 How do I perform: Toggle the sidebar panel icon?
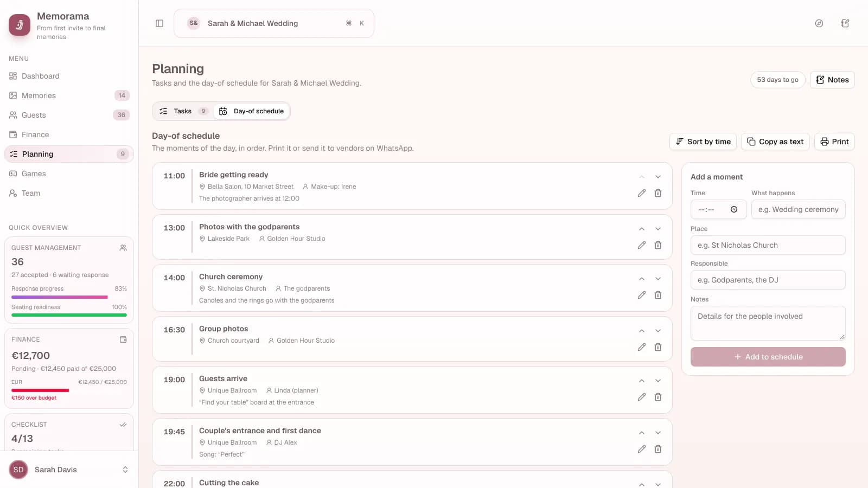(159, 23)
